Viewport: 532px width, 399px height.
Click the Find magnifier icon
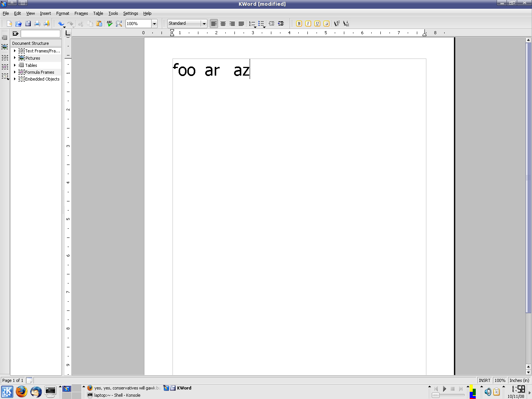coord(119,24)
